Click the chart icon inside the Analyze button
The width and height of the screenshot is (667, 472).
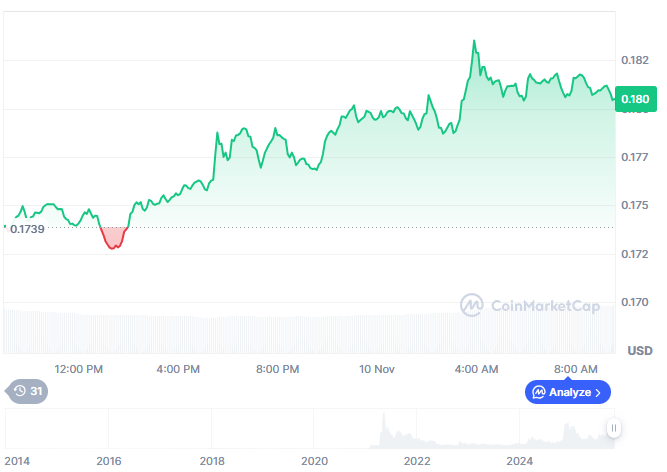click(x=539, y=392)
